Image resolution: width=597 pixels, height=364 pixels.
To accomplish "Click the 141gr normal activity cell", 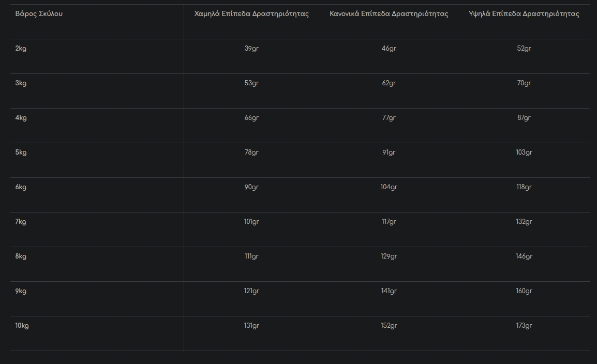I will click(x=389, y=291).
